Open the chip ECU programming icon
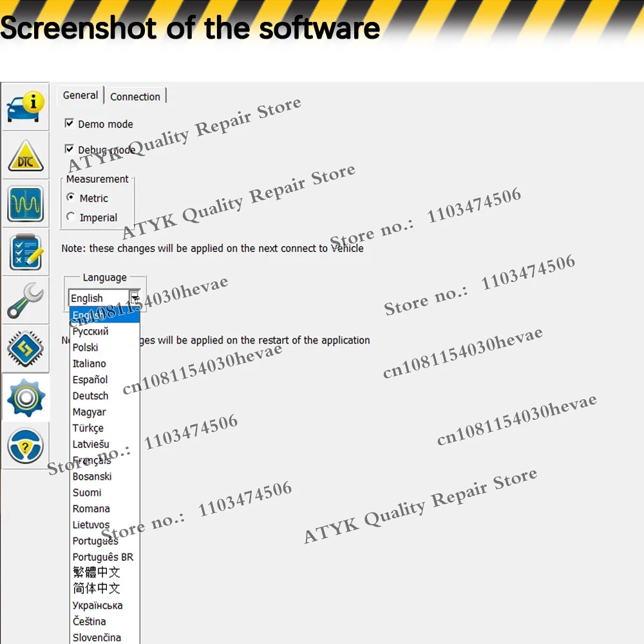The height and width of the screenshot is (644, 644). [x=26, y=349]
